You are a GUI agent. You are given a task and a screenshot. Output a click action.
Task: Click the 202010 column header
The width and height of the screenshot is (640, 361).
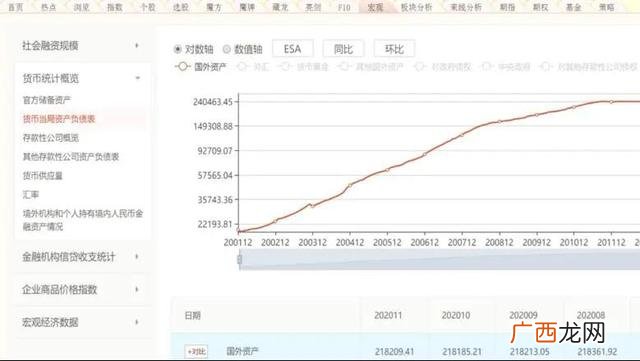click(456, 315)
